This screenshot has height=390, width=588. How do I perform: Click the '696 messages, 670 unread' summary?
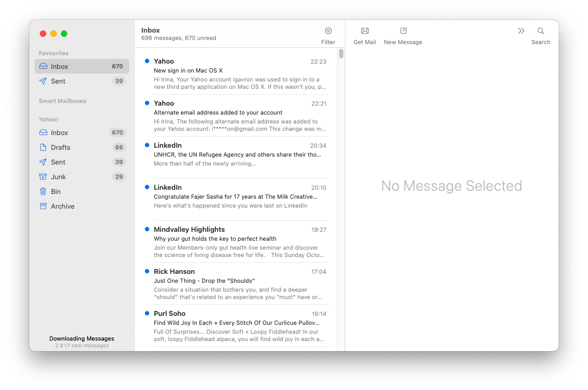178,38
